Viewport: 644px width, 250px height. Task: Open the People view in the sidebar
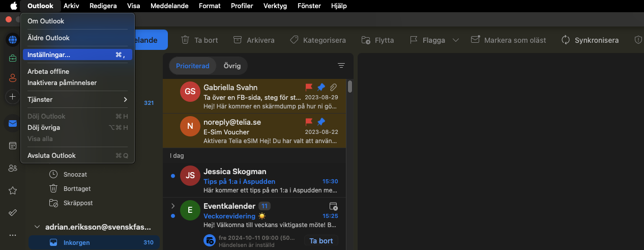pos(13,168)
